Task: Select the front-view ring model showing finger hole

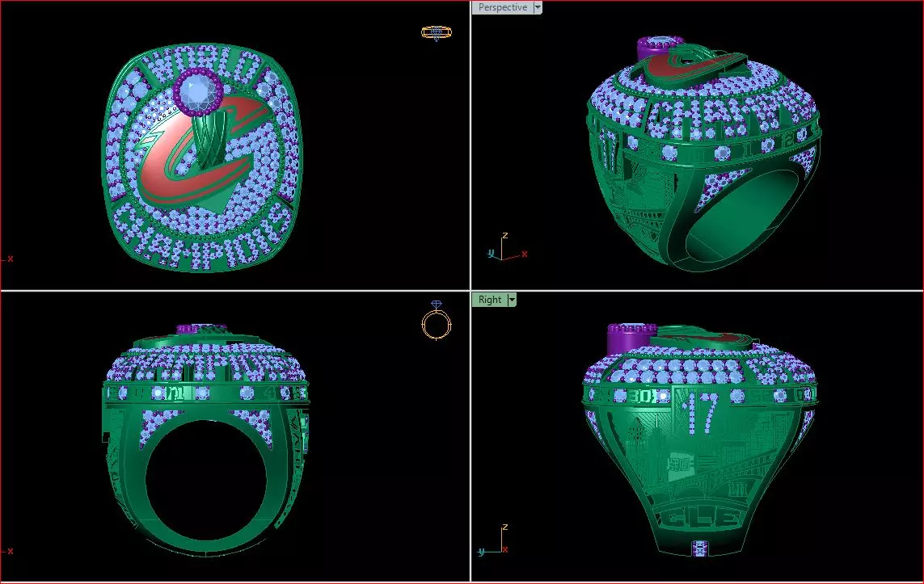Action: coord(205,439)
